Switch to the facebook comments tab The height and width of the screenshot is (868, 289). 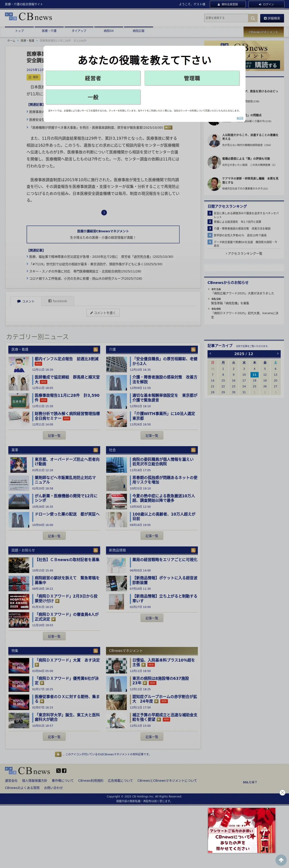58,301
